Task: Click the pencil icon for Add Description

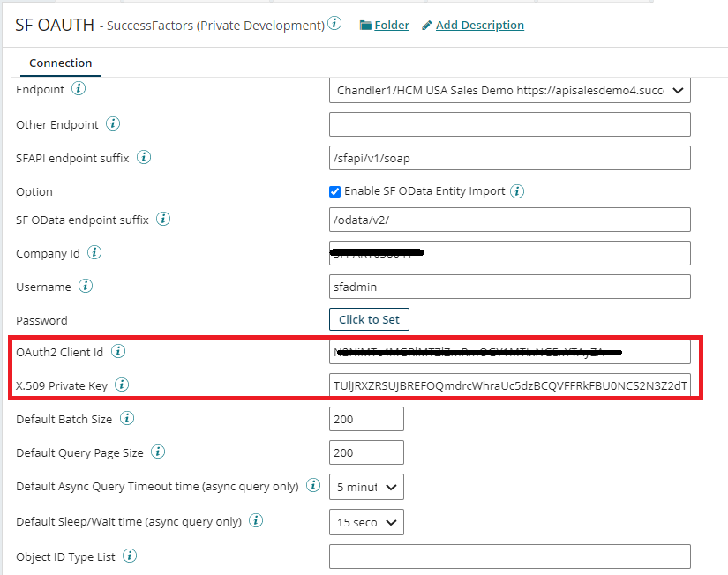Action: pyautogui.click(x=427, y=25)
